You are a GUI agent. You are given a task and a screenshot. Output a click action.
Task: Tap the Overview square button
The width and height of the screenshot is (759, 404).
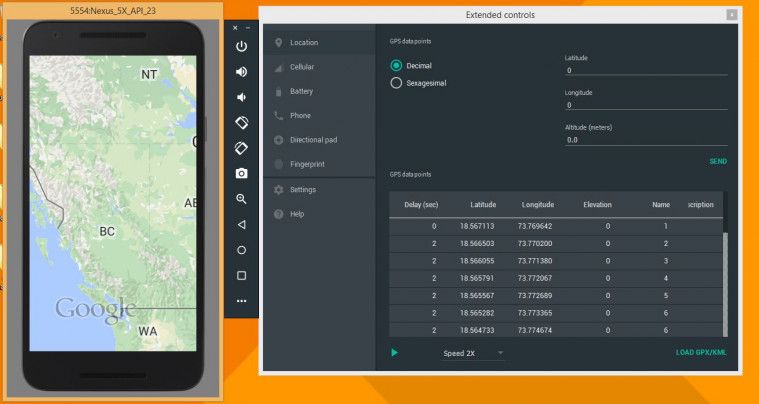pos(241,275)
